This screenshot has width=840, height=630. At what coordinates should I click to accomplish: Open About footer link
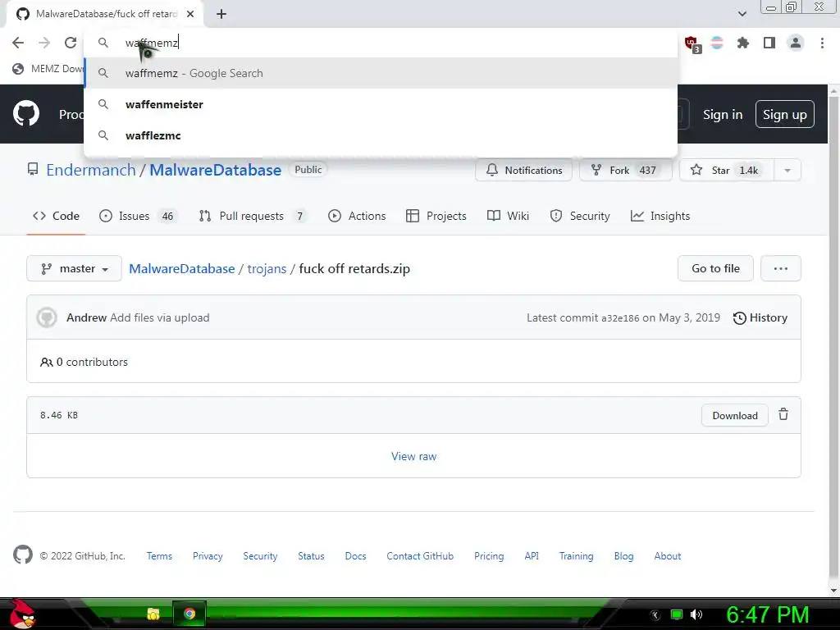[x=668, y=556]
